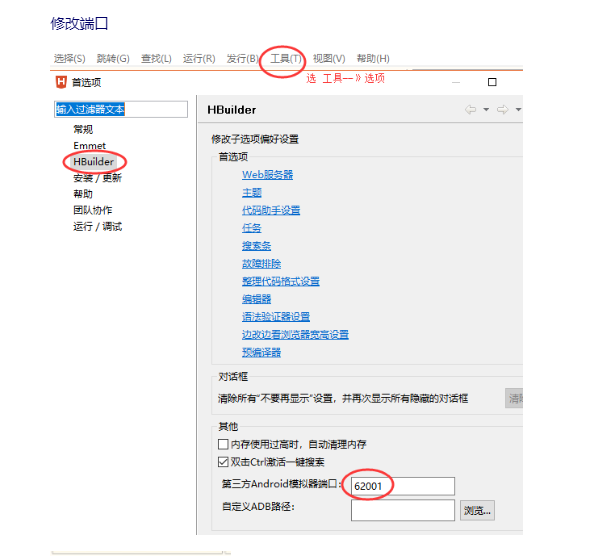Open the 整理代码格式设置 link

click(281, 281)
